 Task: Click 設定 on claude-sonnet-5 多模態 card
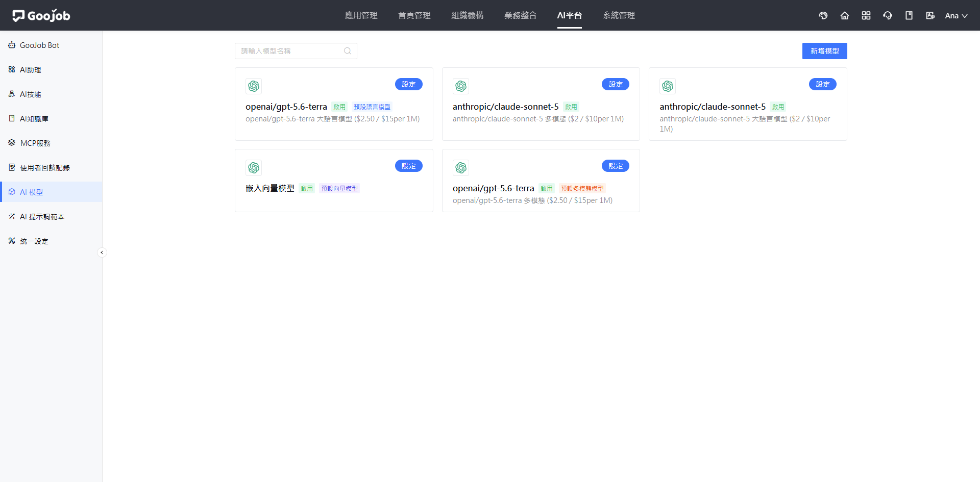(x=616, y=84)
